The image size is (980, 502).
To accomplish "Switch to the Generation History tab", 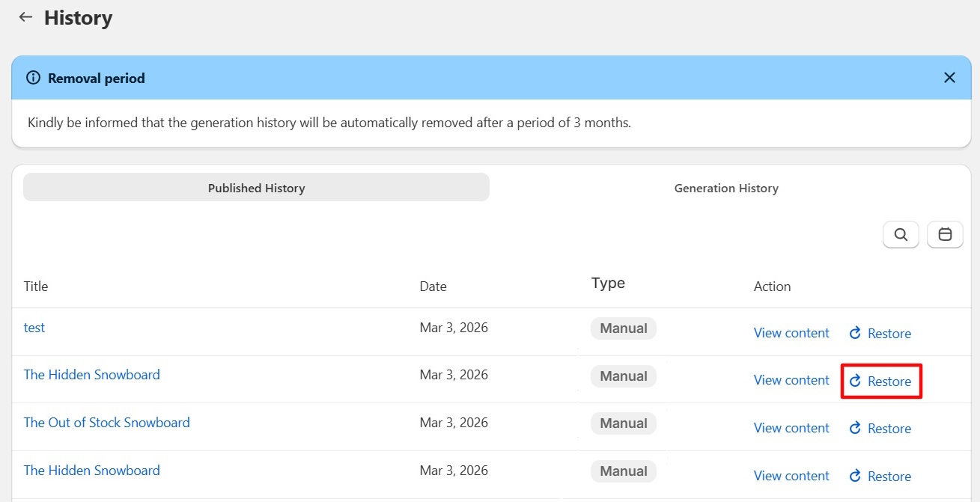I will coord(726,188).
